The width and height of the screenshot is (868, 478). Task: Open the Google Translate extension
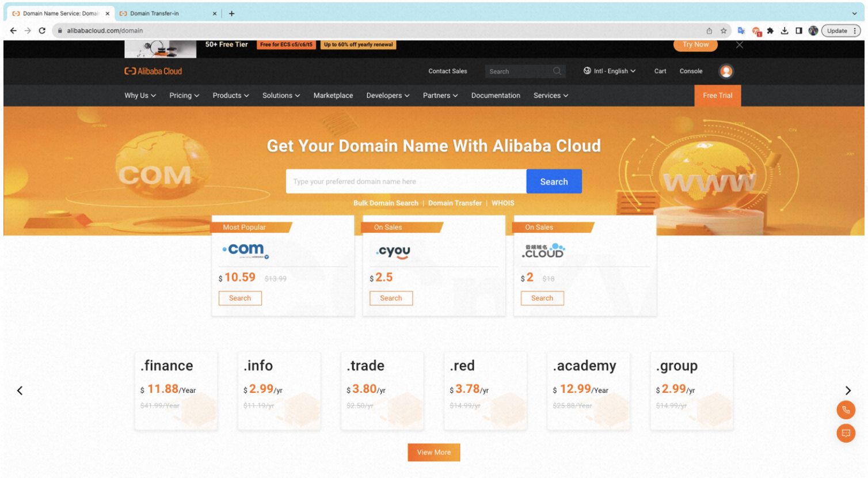[x=741, y=31]
